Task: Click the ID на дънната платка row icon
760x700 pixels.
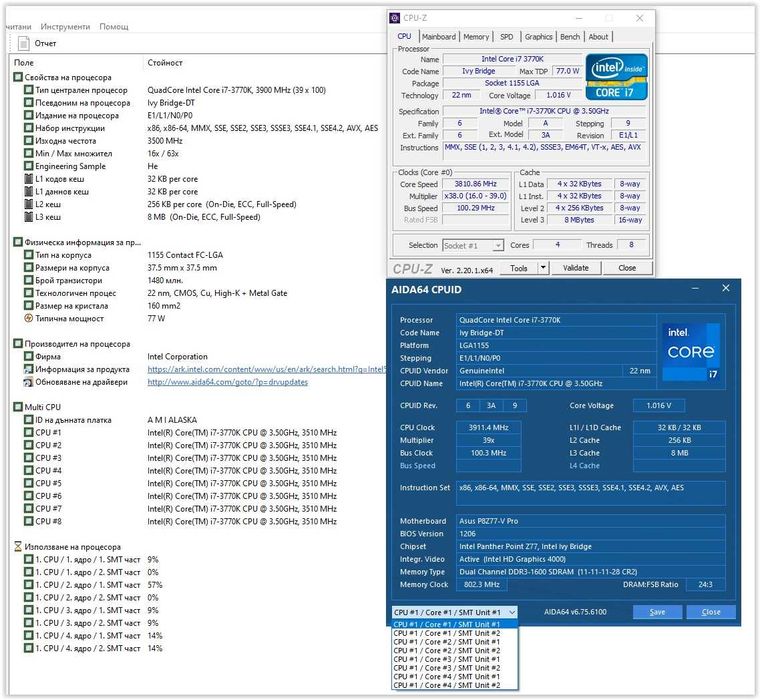Action: pos(29,420)
